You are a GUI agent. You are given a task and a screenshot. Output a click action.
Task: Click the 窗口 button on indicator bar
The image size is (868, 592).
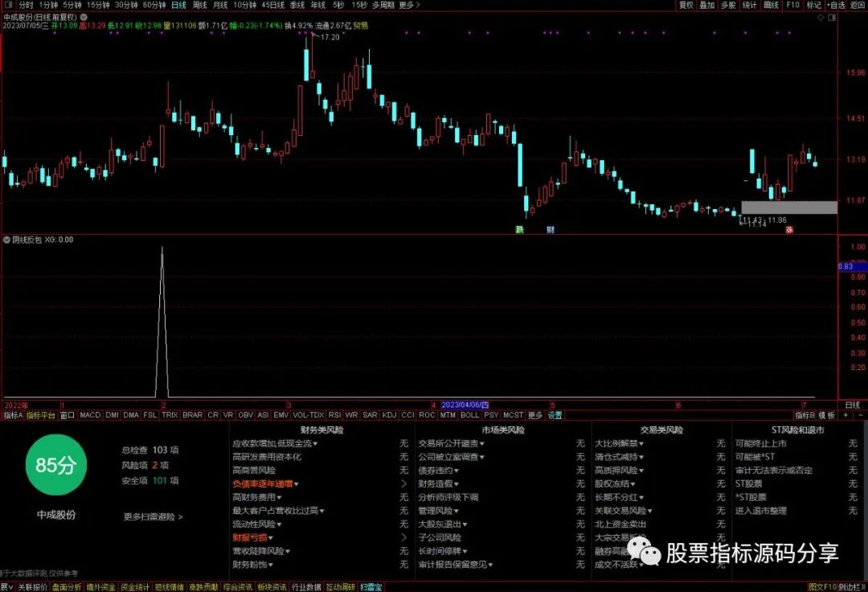pyautogui.click(x=67, y=415)
